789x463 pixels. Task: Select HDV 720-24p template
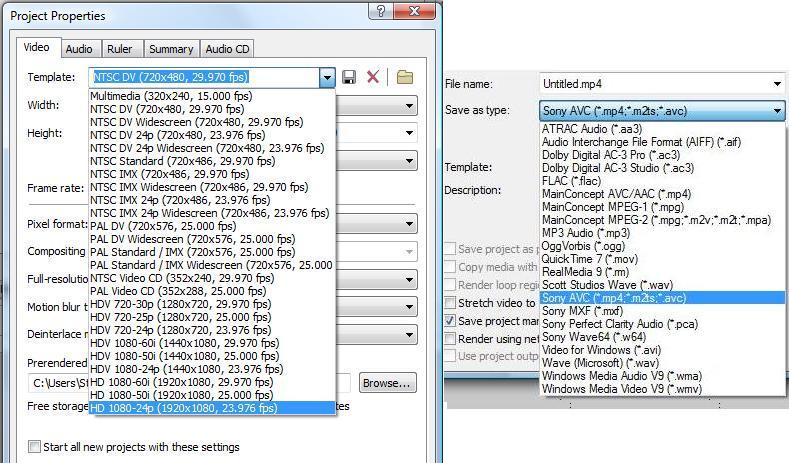pyautogui.click(x=212, y=330)
